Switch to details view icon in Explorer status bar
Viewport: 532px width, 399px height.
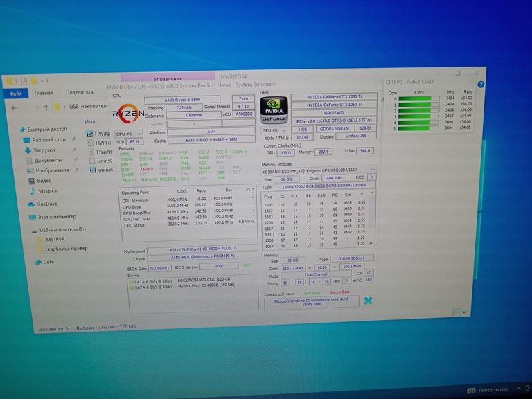click(x=456, y=312)
